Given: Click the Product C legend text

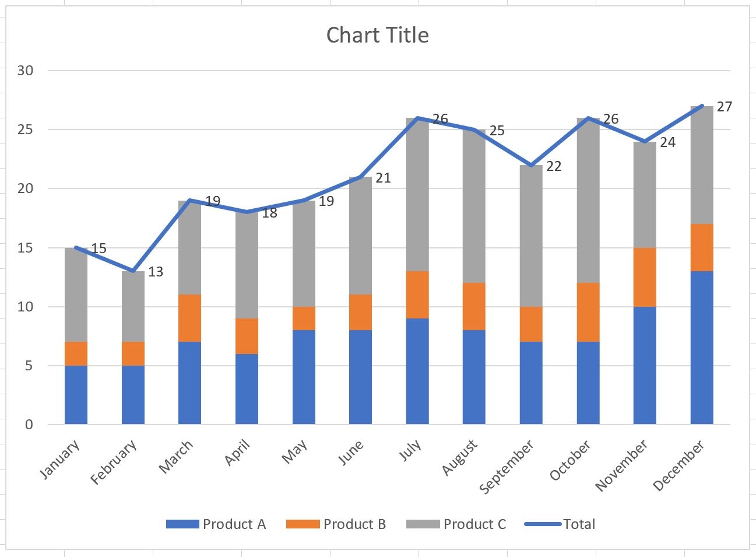Looking at the screenshot, I should [x=474, y=524].
